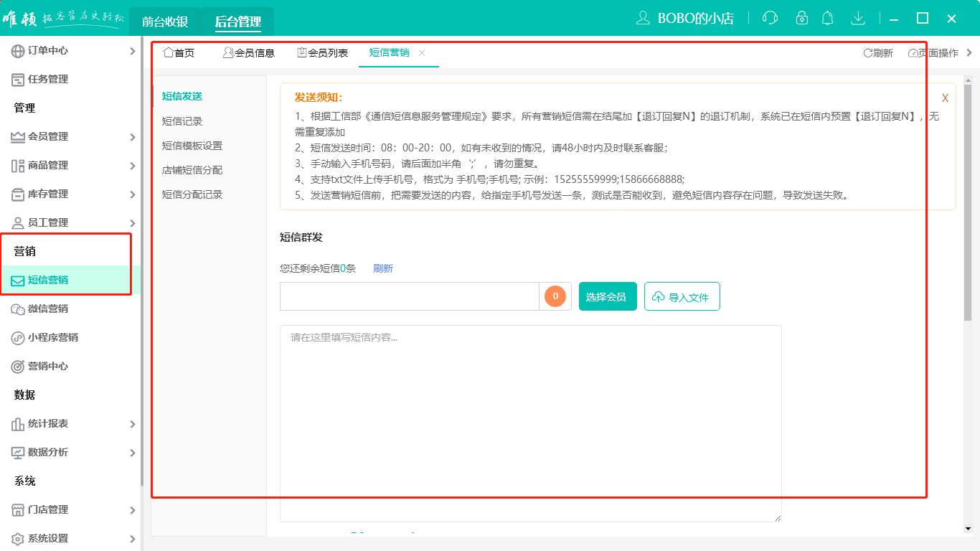This screenshot has width=980, height=551.
Task: Expand the 门店管理 chevron
Action: [132, 510]
